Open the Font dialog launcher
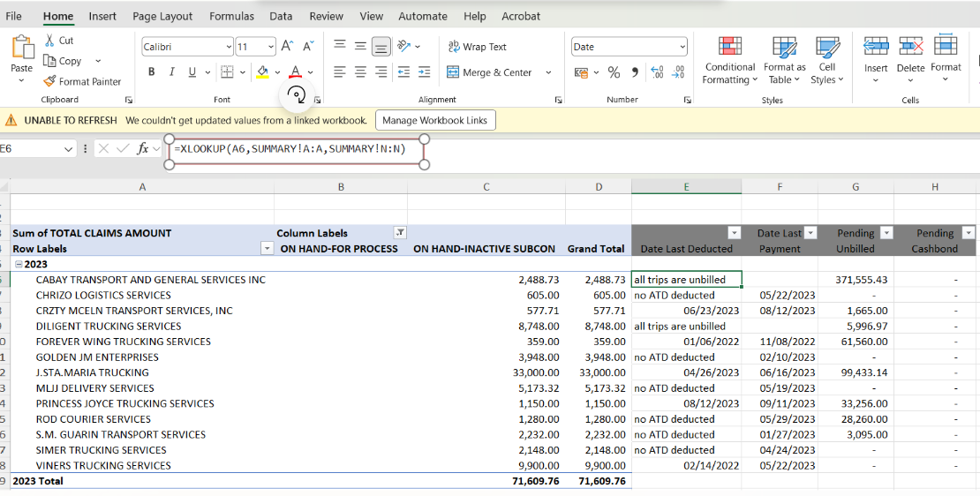The width and height of the screenshot is (980, 496). tap(318, 100)
